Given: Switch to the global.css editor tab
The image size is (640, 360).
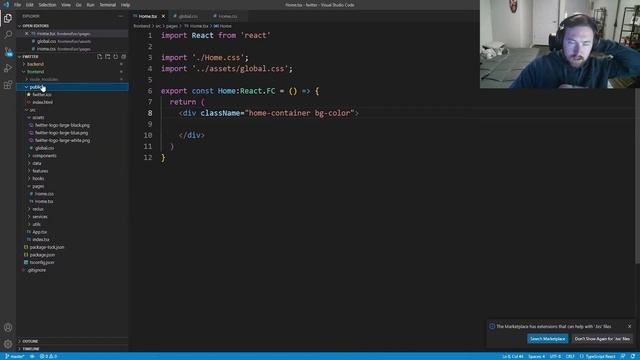Looking at the screenshot, I should point(189,16).
